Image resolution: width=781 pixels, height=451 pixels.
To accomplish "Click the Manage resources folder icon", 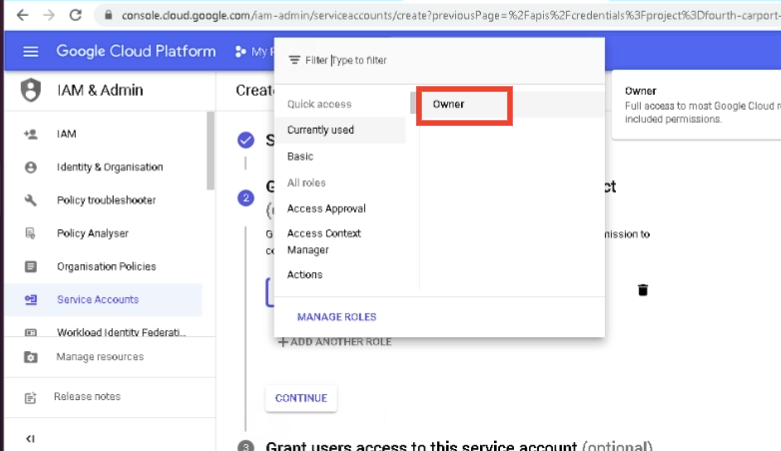I will [x=30, y=357].
